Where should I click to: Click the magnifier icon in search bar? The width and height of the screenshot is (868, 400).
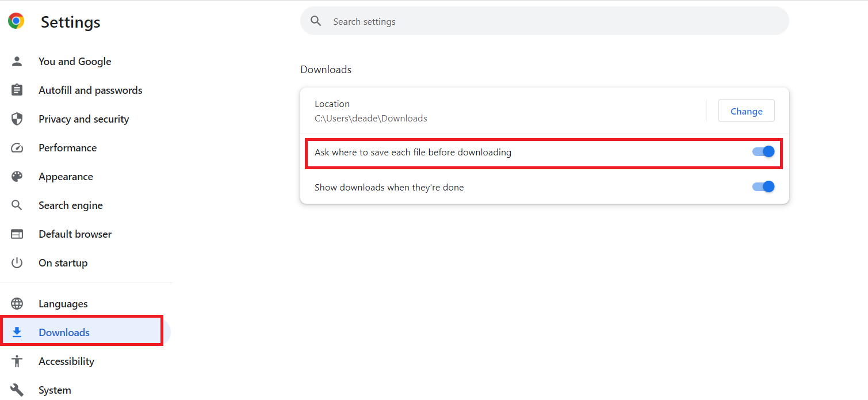[316, 21]
